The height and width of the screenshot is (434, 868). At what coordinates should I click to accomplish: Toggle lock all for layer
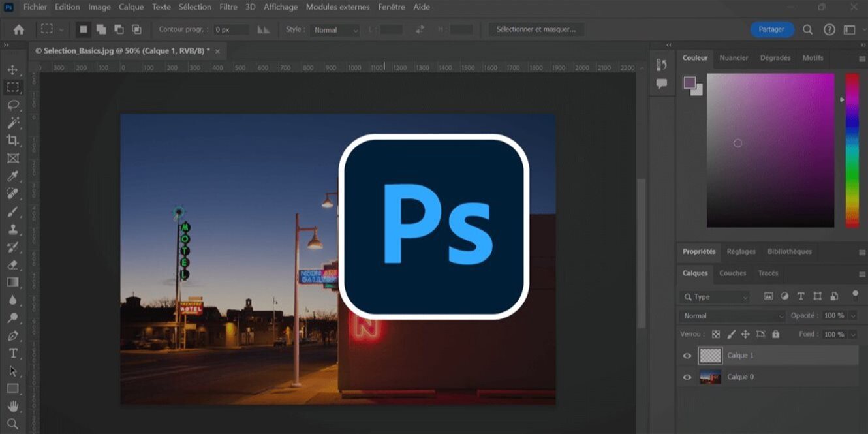(x=775, y=334)
